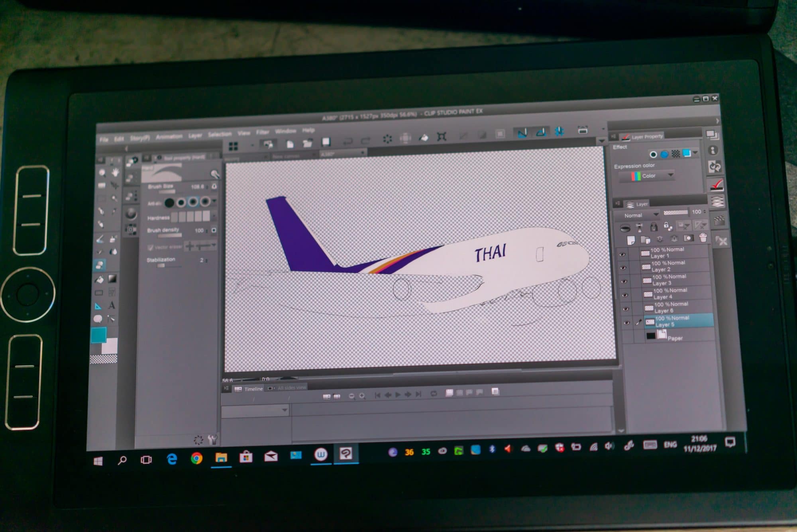Click the play button in Timeline
797x532 pixels.
coord(398,395)
